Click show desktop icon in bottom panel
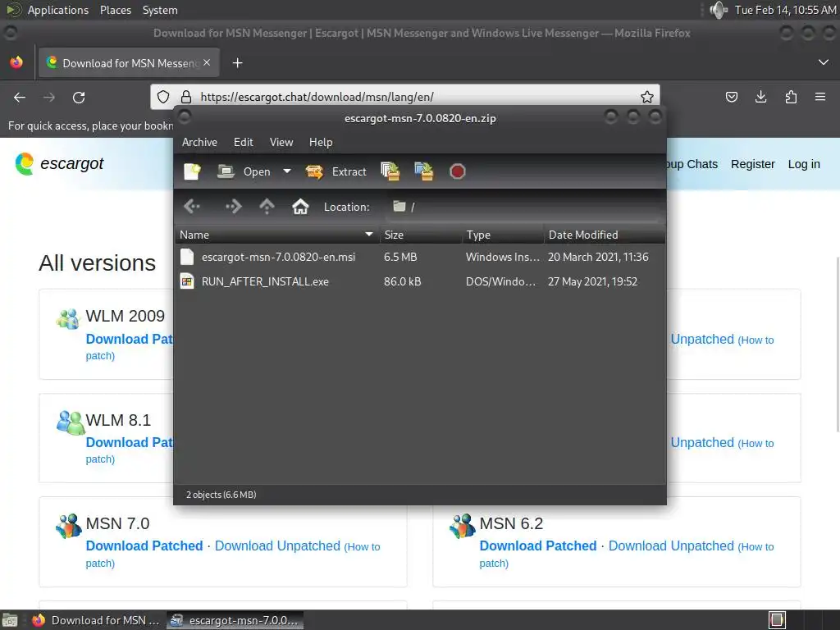840x630 pixels. pos(10,620)
